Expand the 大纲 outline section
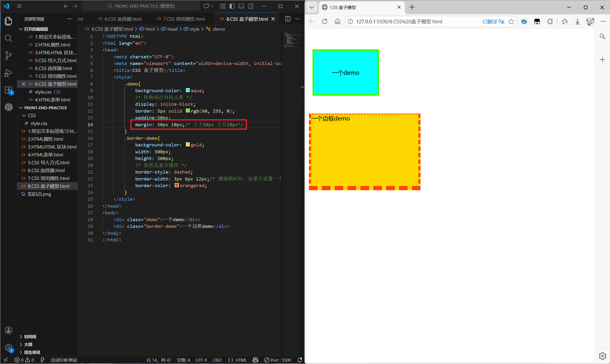This screenshot has width=610, height=364. click(28, 344)
